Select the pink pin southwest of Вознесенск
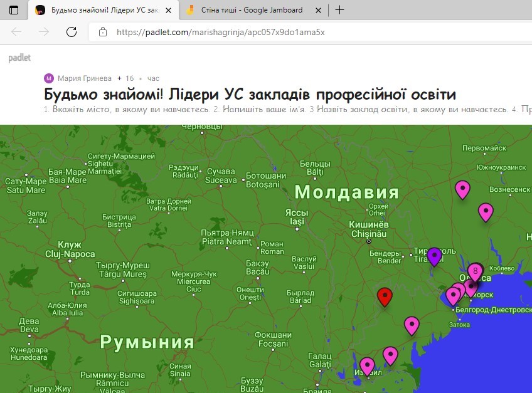532x393 pixels. 486,212
